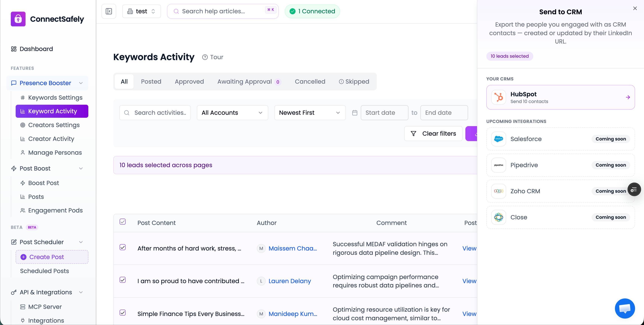Image resolution: width=644 pixels, height=325 pixels.
Task: Click the Post Scheduler edit icon
Action: 14,242
